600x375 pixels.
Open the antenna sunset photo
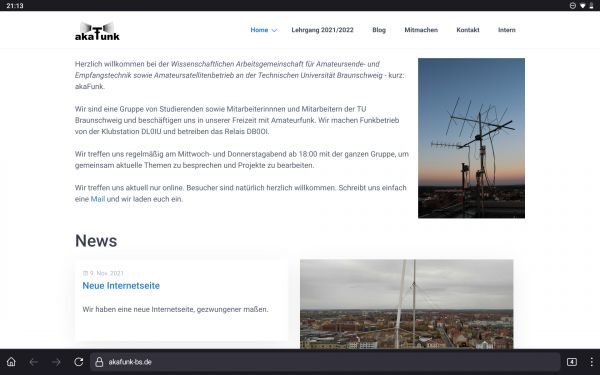[471, 138]
